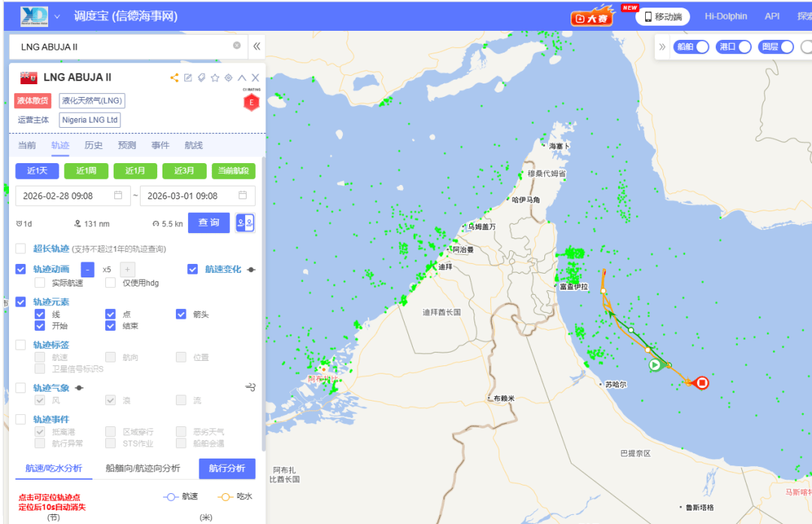This screenshot has height=524, width=812.
Task: Open the start date calendar icon
Action: tap(118, 195)
